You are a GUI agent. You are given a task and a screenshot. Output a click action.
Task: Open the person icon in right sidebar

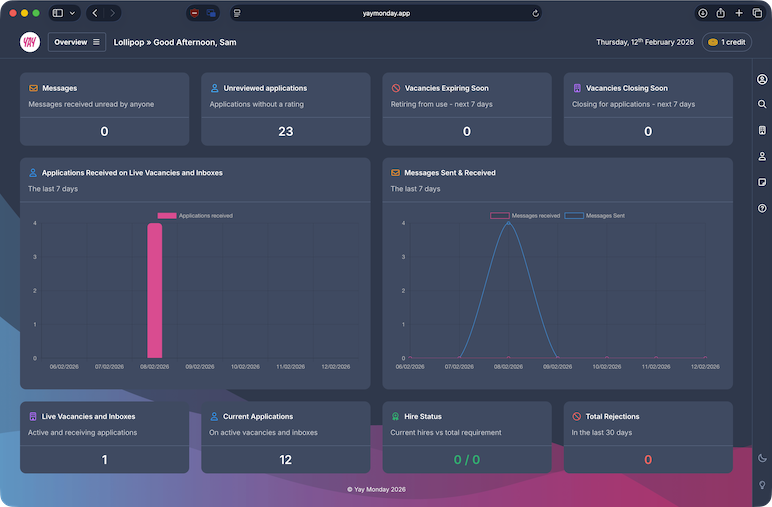pos(762,156)
